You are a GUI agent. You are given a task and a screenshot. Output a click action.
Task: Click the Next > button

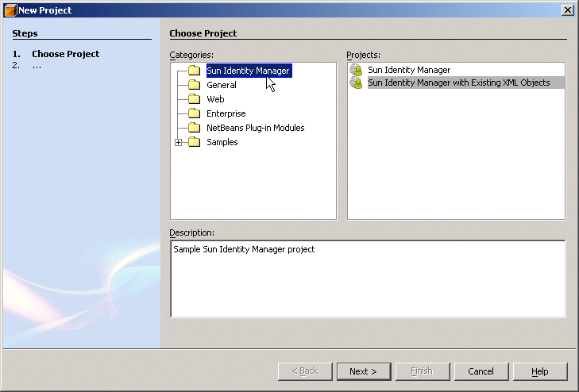pos(364,371)
